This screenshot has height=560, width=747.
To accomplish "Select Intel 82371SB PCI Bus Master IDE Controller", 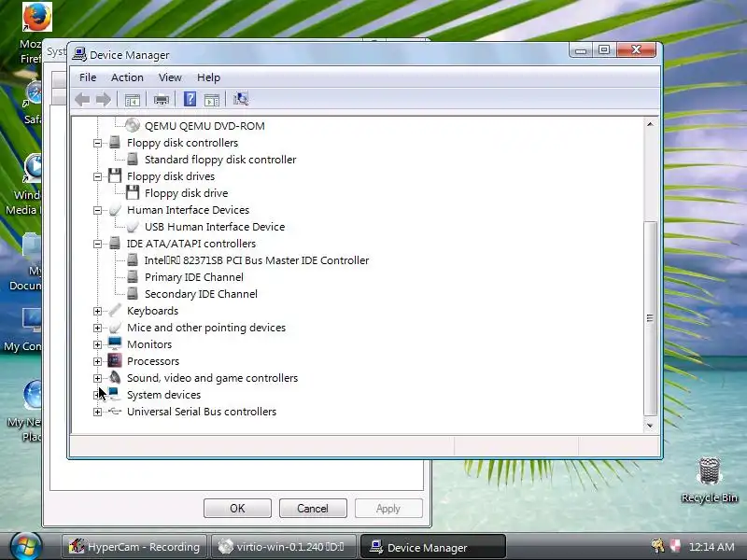I will pyautogui.click(x=257, y=260).
